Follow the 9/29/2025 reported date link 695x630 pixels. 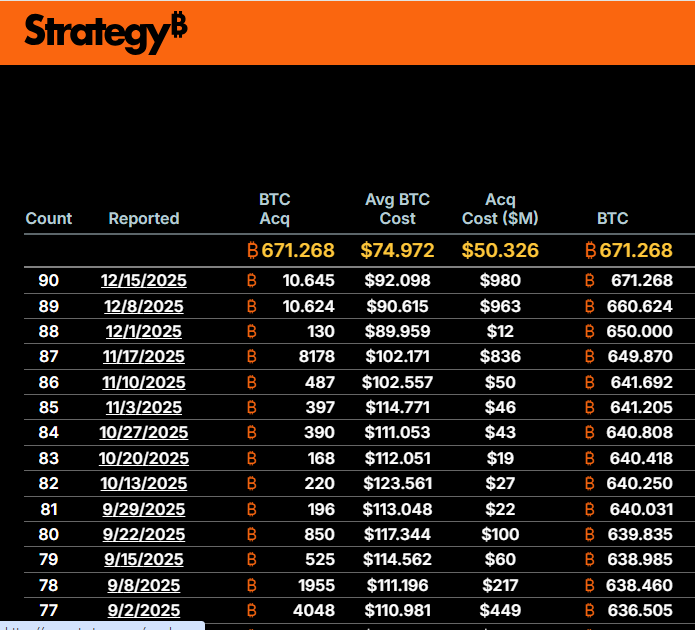pyautogui.click(x=144, y=509)
